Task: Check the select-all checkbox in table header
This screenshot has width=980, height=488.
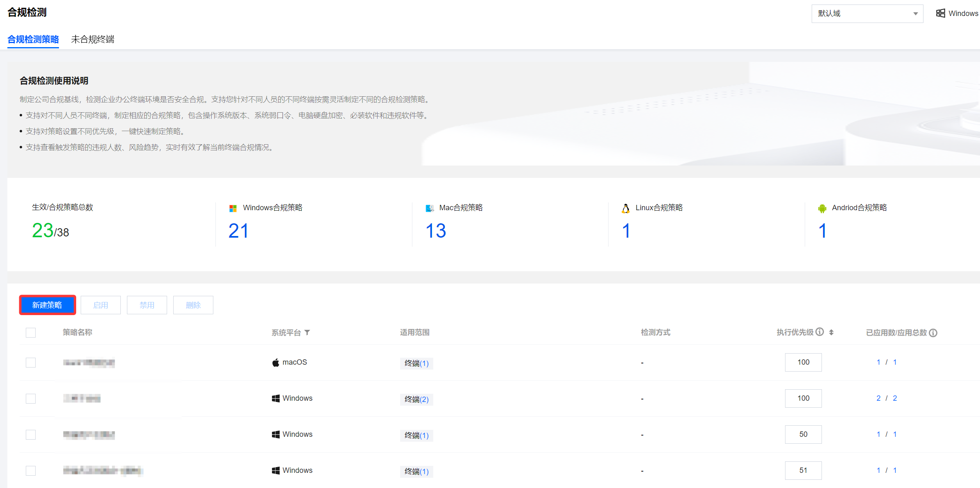Action: point(31,332)
